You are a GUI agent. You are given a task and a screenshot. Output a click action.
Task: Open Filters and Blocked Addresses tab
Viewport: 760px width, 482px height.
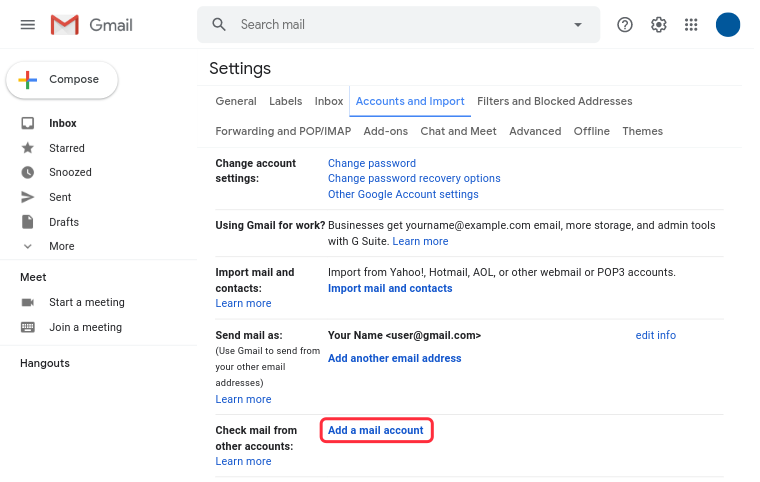(x=554, y=101)
